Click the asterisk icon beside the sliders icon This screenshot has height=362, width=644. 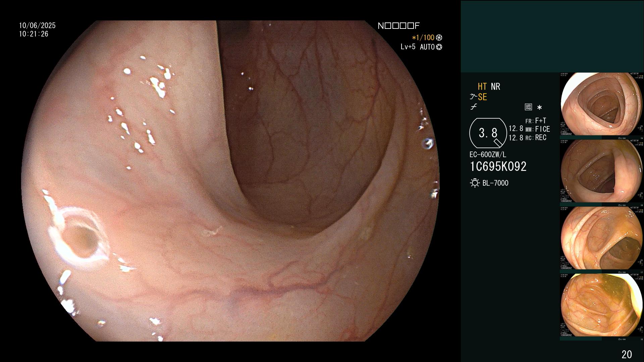(539, 108)
